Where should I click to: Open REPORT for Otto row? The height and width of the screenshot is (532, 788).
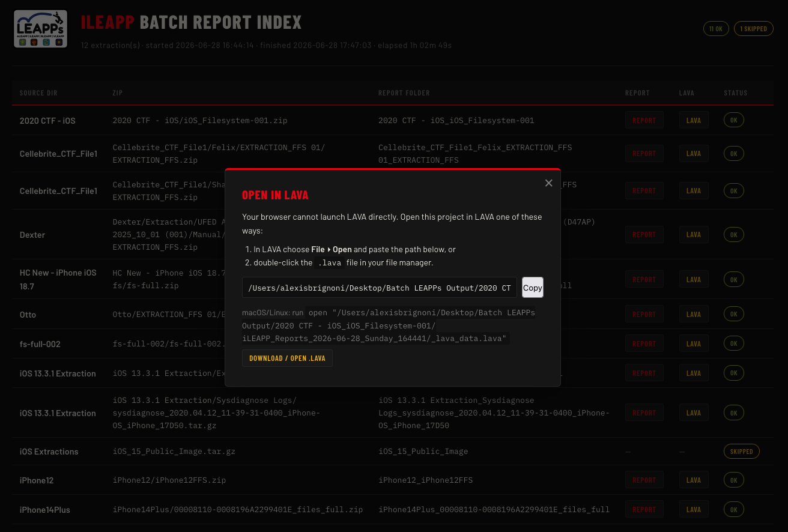[644, 314]
